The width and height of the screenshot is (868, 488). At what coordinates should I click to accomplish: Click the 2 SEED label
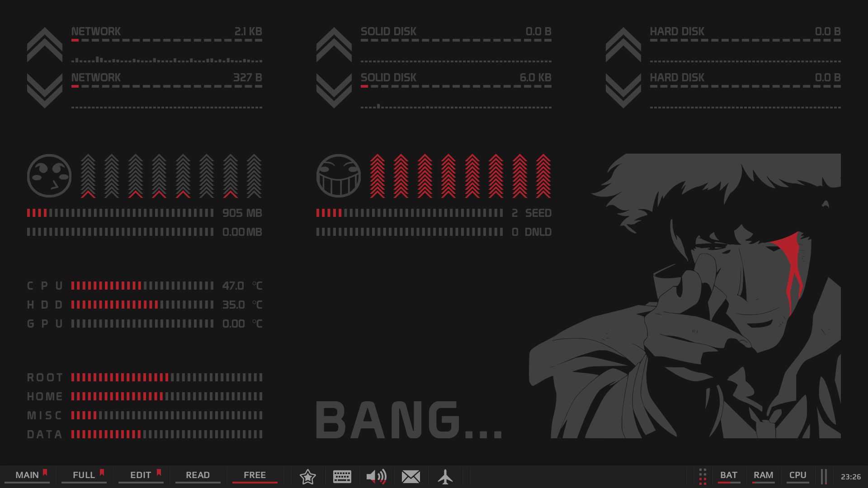coord(532,213)
